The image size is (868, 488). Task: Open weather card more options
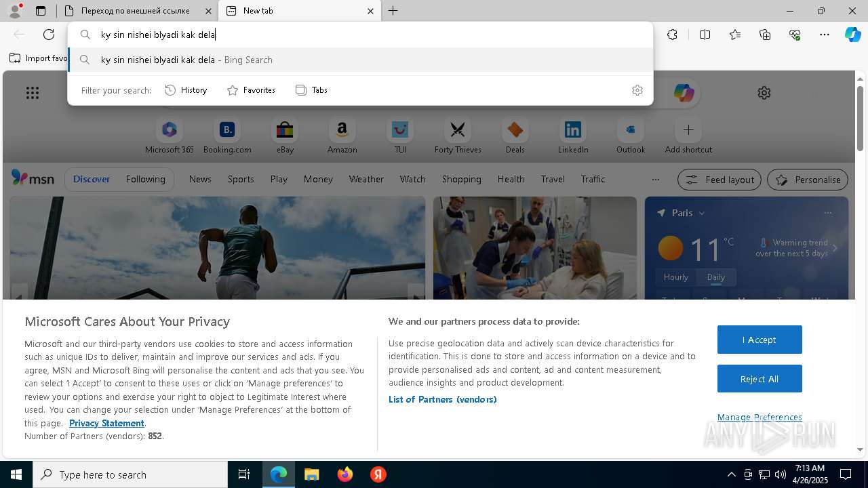click(827, 213)
